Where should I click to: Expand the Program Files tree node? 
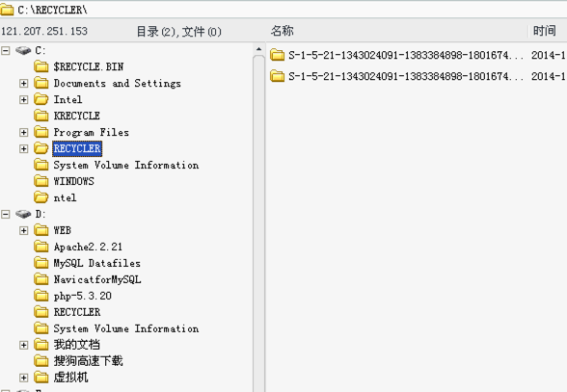tap(23, 132)
